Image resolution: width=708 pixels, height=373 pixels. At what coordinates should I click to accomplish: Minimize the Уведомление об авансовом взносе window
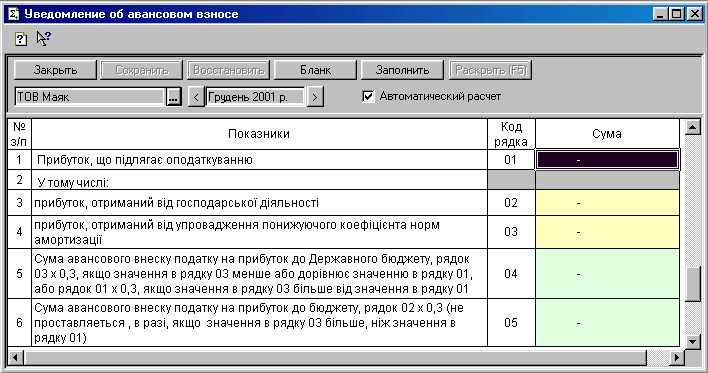660,14
